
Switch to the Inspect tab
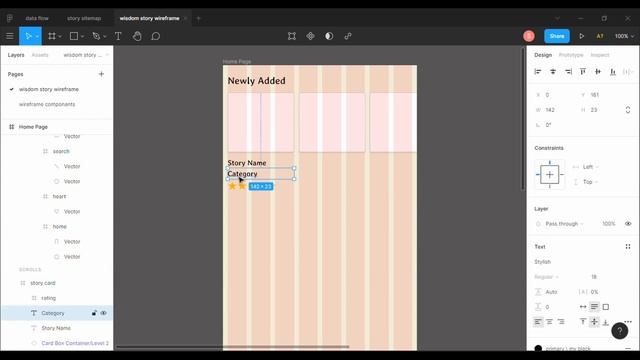click(x=600, y=55)
